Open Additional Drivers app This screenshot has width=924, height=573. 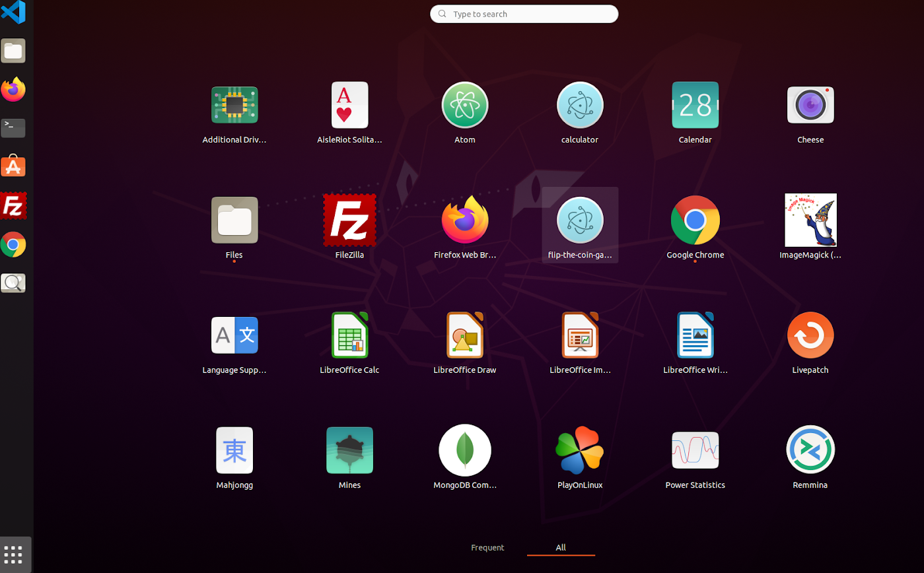(x=234, y=105)
